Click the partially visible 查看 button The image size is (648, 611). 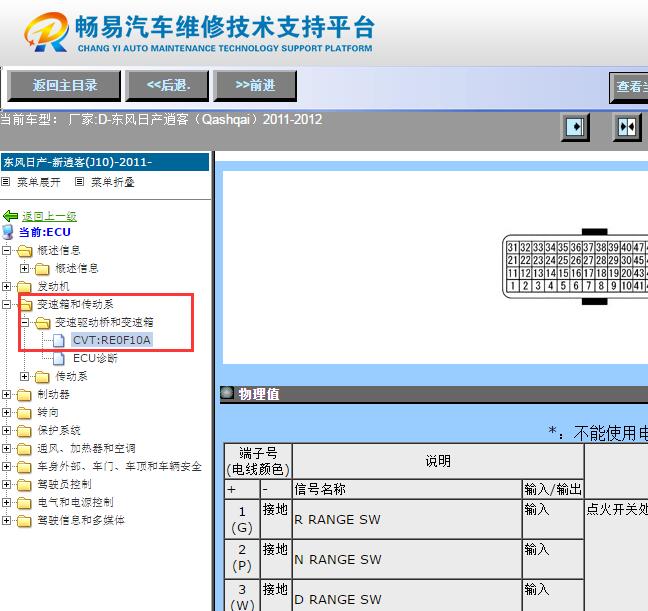click(629, 87)
